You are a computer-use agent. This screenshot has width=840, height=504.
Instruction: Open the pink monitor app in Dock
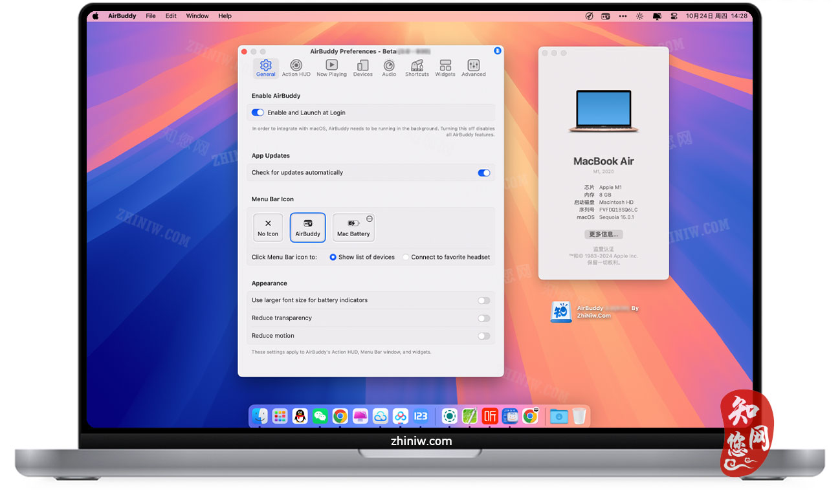coord(360,416)
